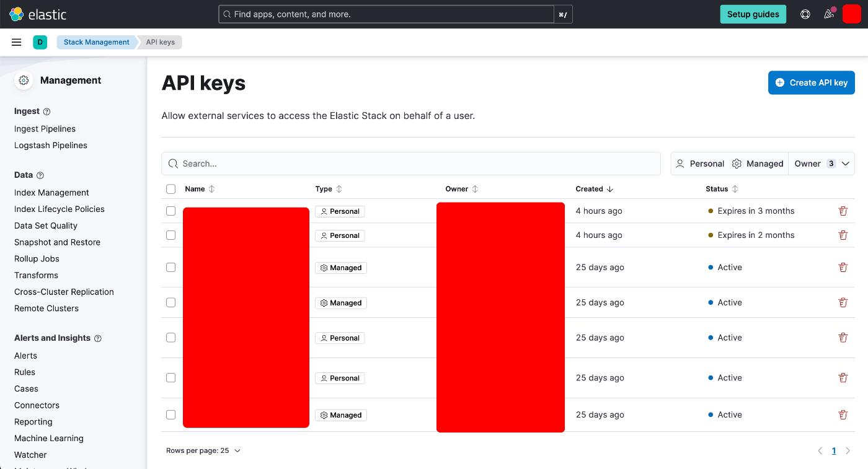Open Ingest section help icon
Image resolution: width=868 pixels, height=469 pixels.
click(x=46, y=112)
